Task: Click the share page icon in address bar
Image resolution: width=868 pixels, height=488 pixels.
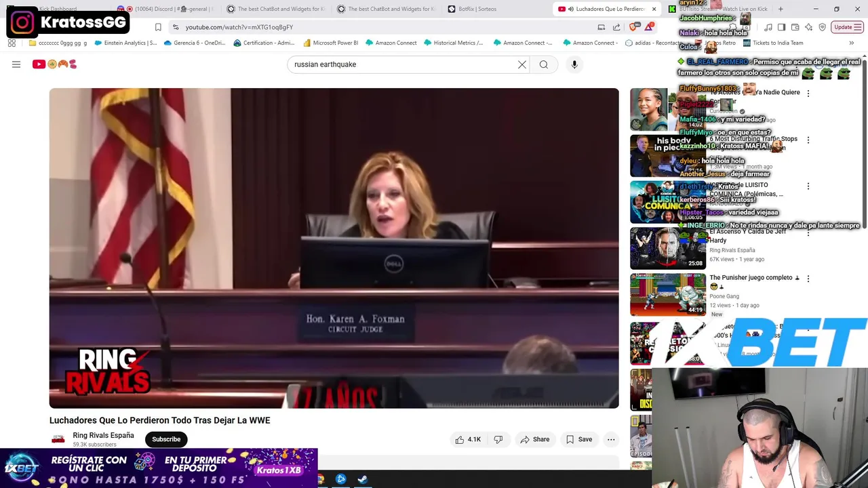Action: pos(616,27)
